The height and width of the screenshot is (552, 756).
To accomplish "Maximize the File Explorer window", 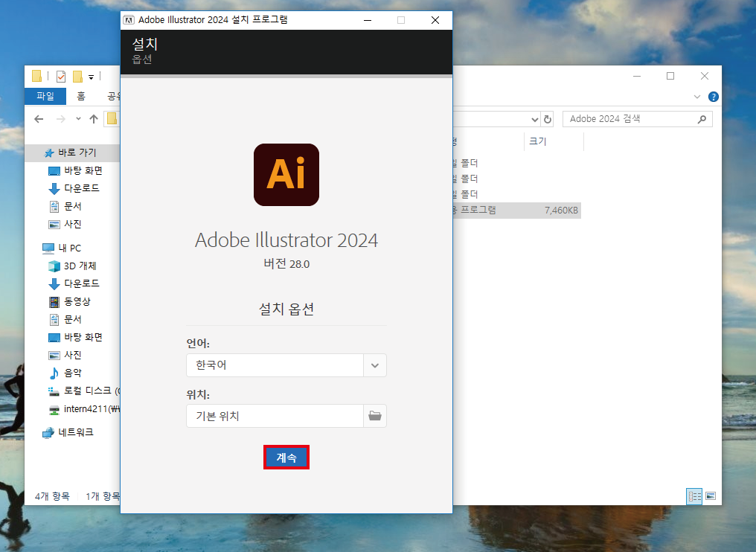I will click(670, 76).
